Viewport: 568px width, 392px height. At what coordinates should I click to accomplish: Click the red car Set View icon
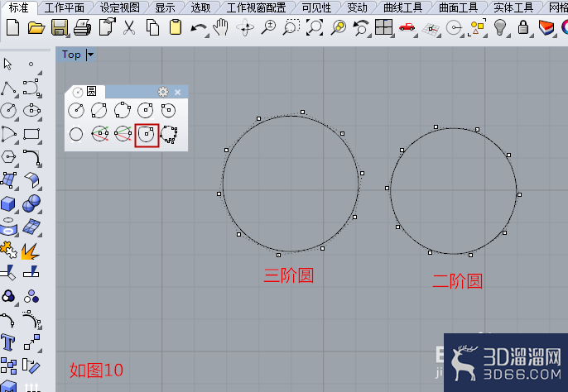click(407, 27)
